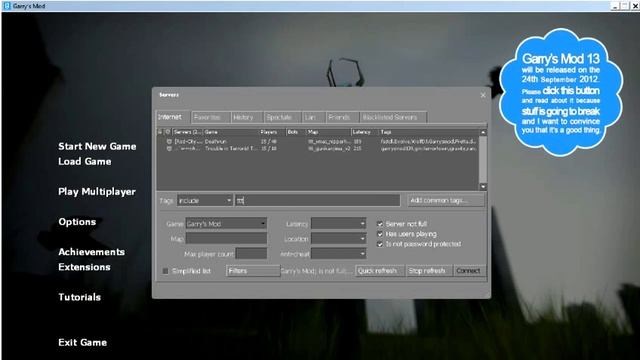
Task: Sort list by Servers column header
Action: point(188,132)
